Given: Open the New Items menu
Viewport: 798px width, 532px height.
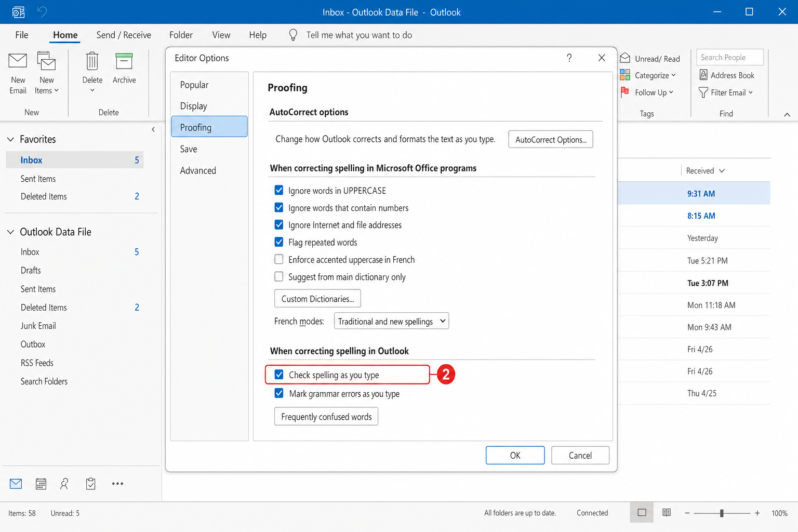Looking at the screenshot, I should click(46, 73).
